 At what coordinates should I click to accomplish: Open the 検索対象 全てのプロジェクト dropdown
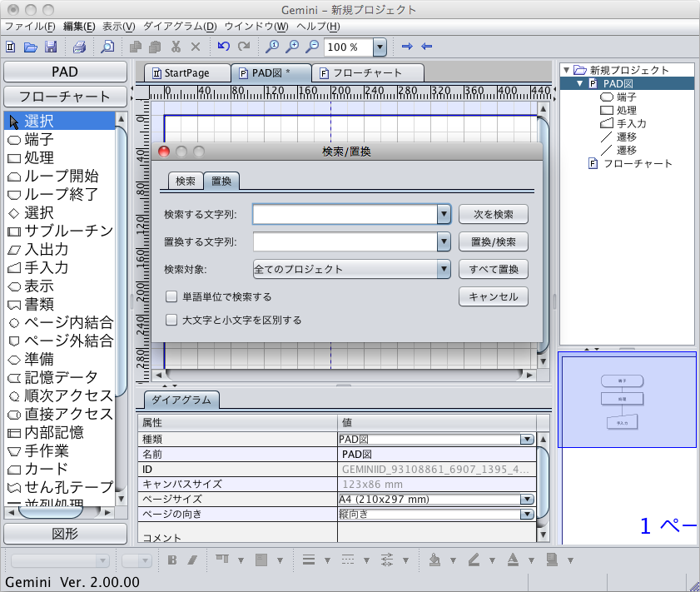point(352,269)
